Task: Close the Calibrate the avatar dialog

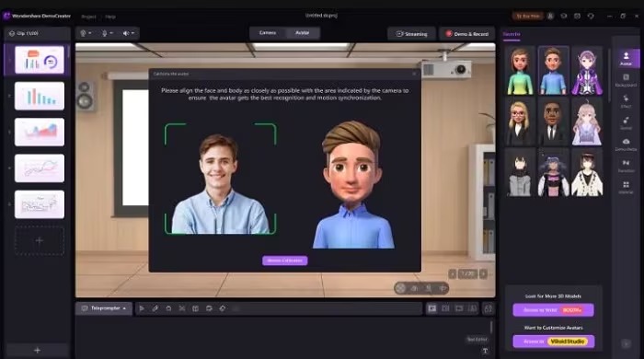Action: coord(414,74)
